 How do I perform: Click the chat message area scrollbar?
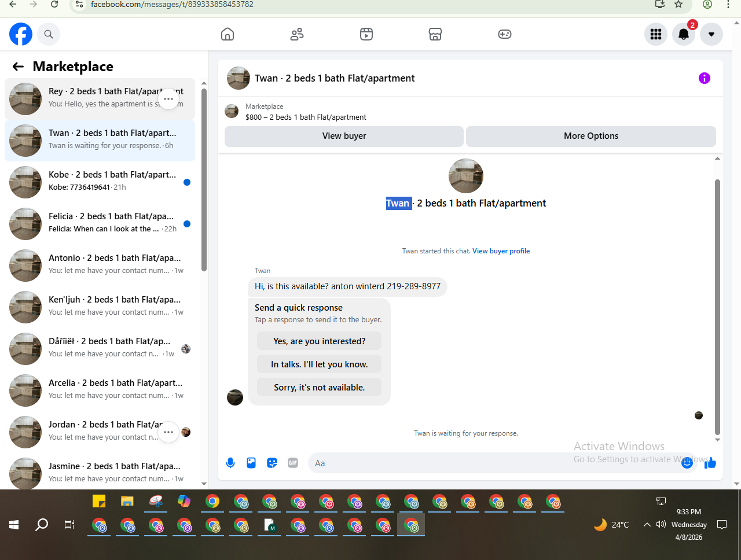(717, 307)
